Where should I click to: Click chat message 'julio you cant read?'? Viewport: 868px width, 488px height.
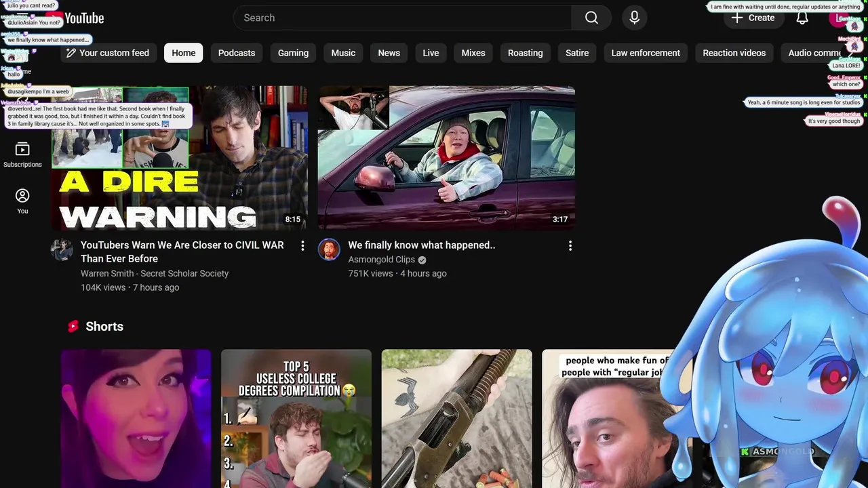tap(31, 5)
